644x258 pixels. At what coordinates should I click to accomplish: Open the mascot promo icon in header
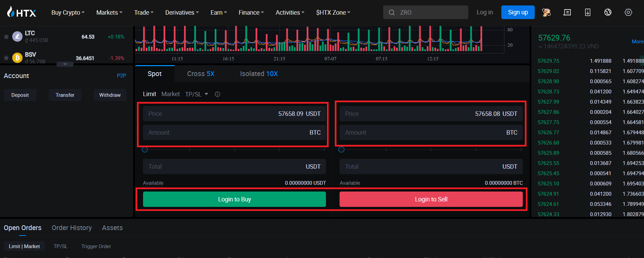pyautogui.click(x=546, y=12)
